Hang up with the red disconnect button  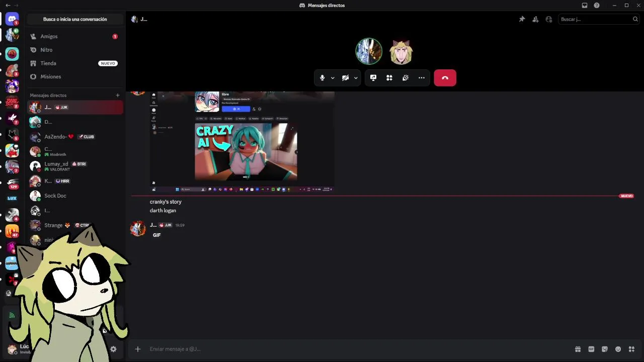[445, 78]
